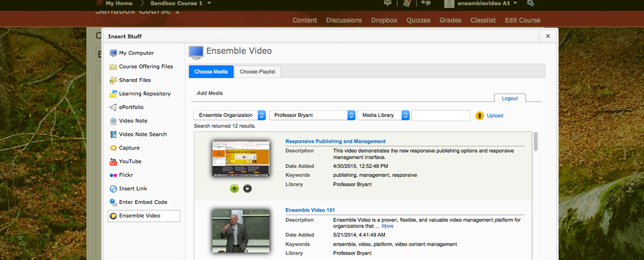Switch to the Choose Playlist tab
644x260 pixels.
pos(258,71)
